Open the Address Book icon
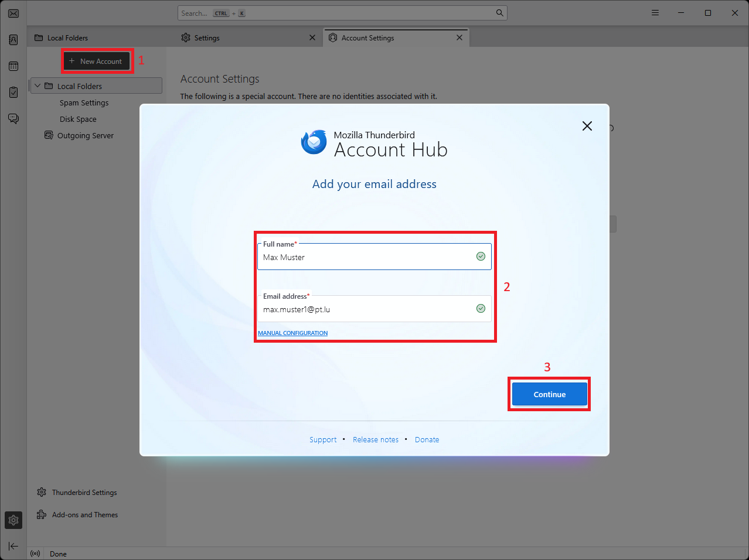Viewport: 749px width, 560px height. pos(13,40)
